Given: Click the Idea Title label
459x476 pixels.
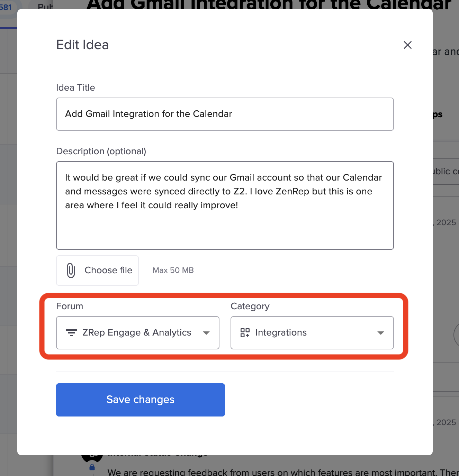Looking at the screenshot, I should [75, 88].
